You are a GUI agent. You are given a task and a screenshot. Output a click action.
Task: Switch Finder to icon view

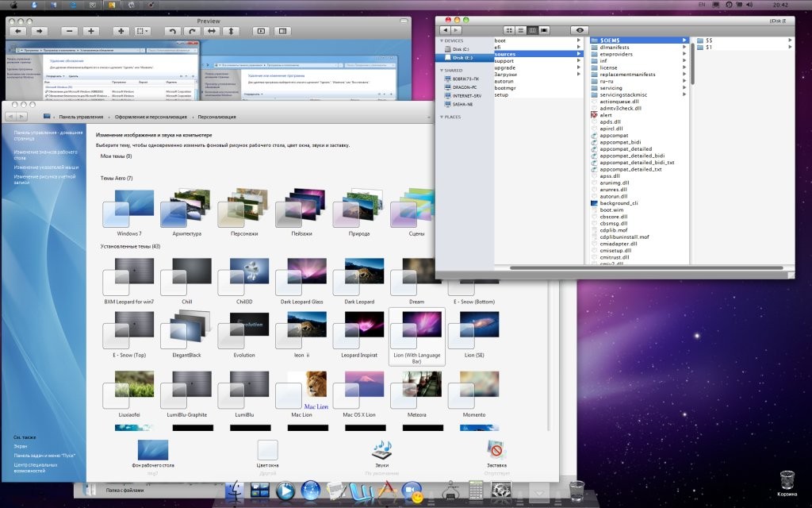click(x=509, y=30)
